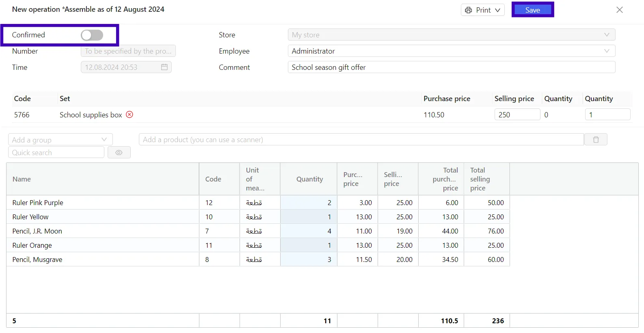Screen dimensions: 644x333
Task: Click the Quick search box
Action: (x=56, y=153)
